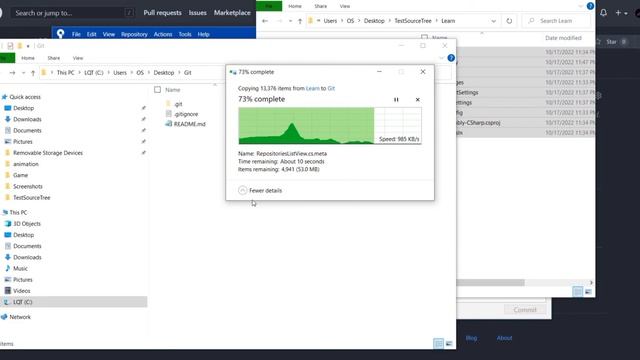Open the About link on GitHub footer
Screen dimensions: 640x360
(x=504, y=338)
